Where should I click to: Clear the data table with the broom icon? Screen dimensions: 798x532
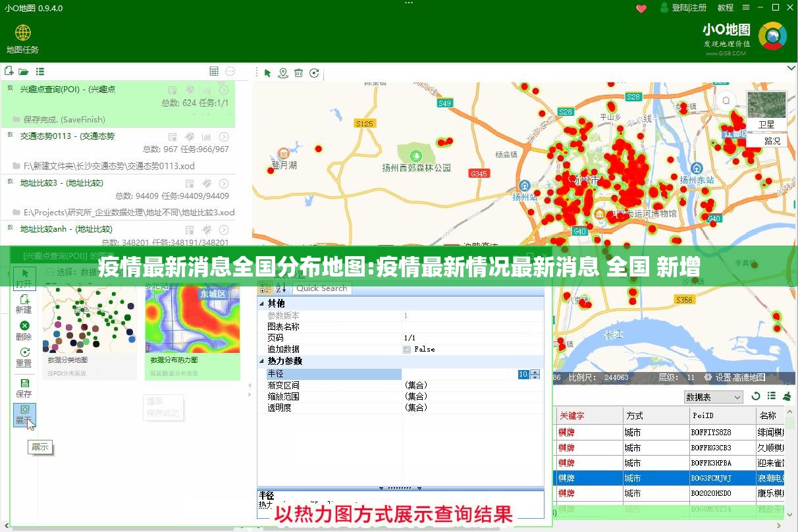pyautogui.click(x=786, y=396)
